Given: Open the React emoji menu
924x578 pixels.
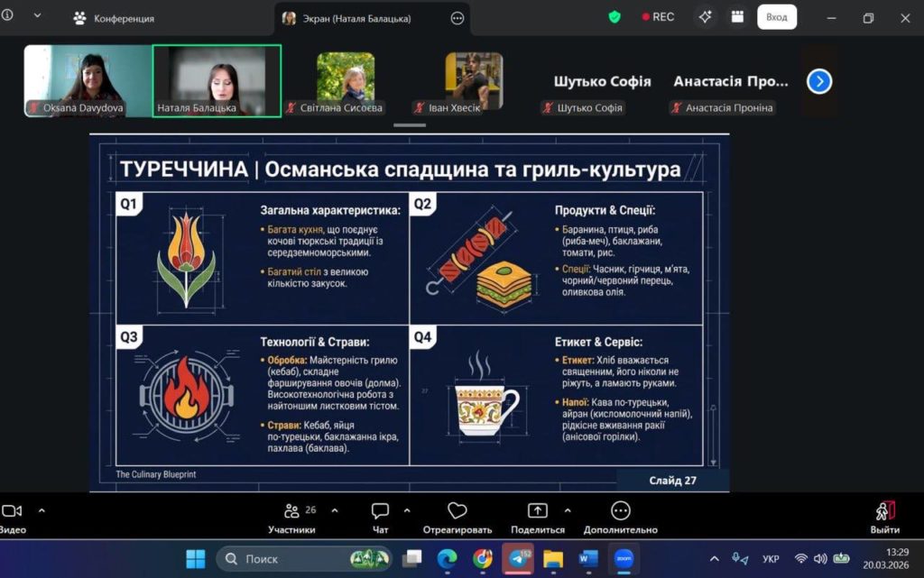Looking at the screenshot, I should coord(457,517).
